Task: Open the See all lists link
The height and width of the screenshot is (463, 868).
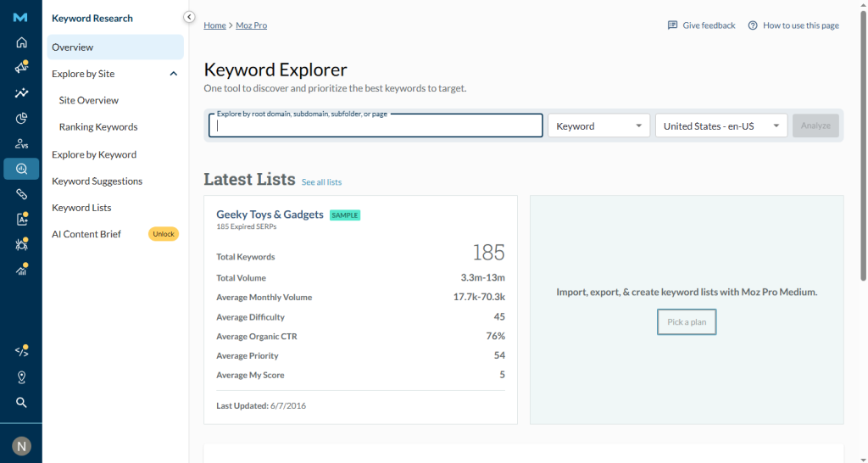Action: (x=321, y=182)
